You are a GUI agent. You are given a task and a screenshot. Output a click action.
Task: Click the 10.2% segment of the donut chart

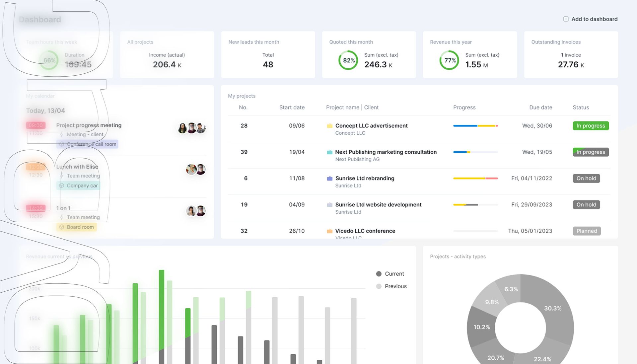click(x=481, y=327)
